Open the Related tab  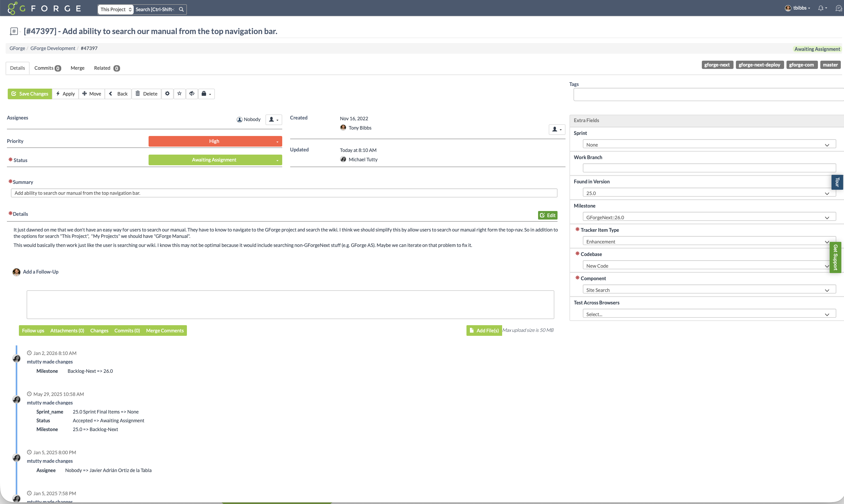click(x=106, y=68)
